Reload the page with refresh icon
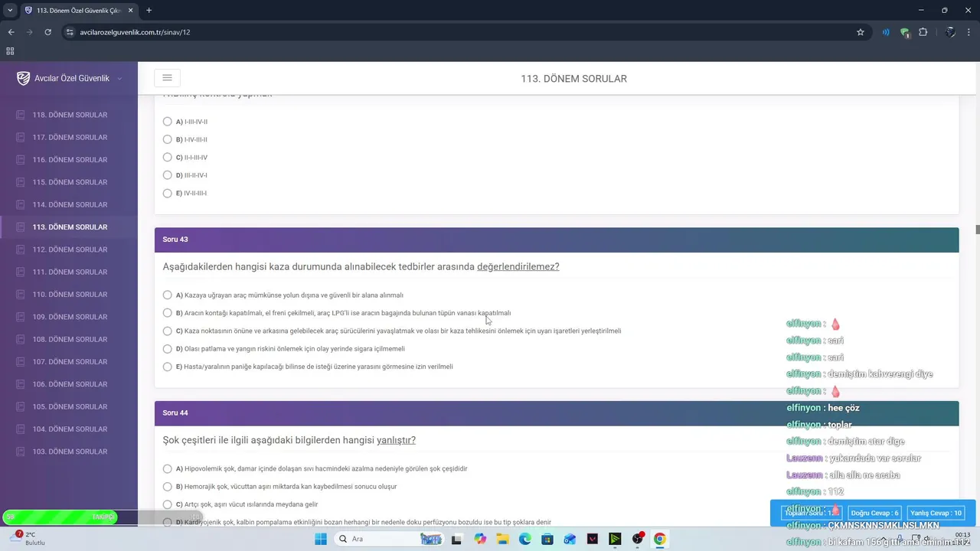Viewport: 980px width, 551px height. [x=47, y=32]
